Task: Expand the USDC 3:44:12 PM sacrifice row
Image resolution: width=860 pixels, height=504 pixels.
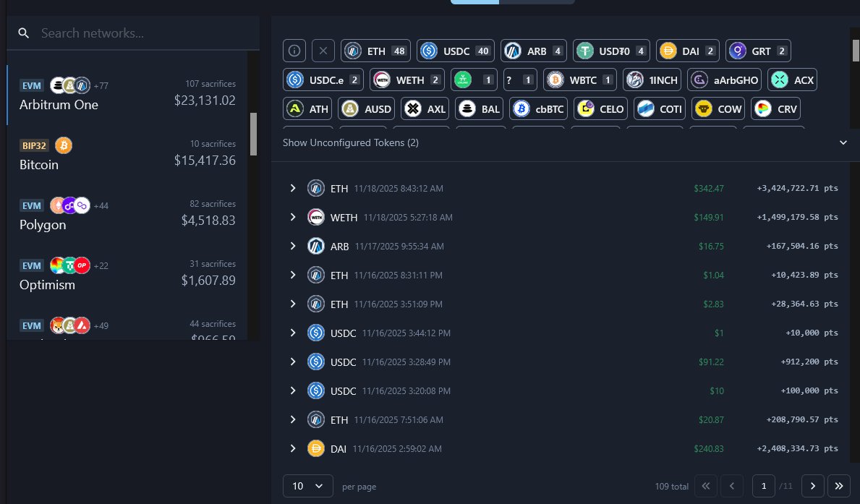Action: point(293,333)
